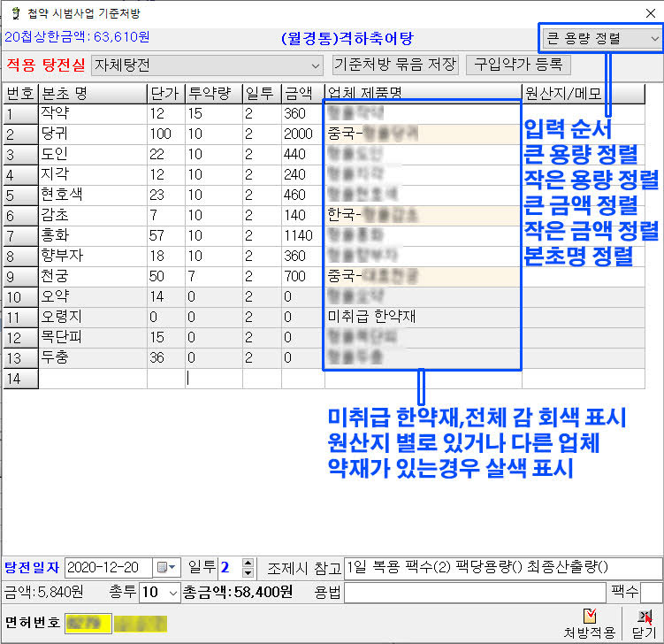Select the yellow 면허번호 field
This screenshot has height=644, width=664.
[88, 623]
